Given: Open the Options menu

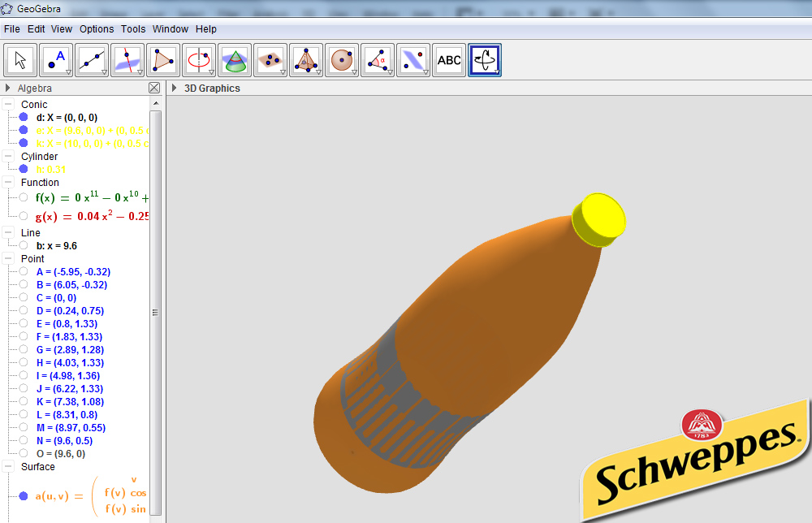Looking at the screenshot, I should [x=97, y=29].
